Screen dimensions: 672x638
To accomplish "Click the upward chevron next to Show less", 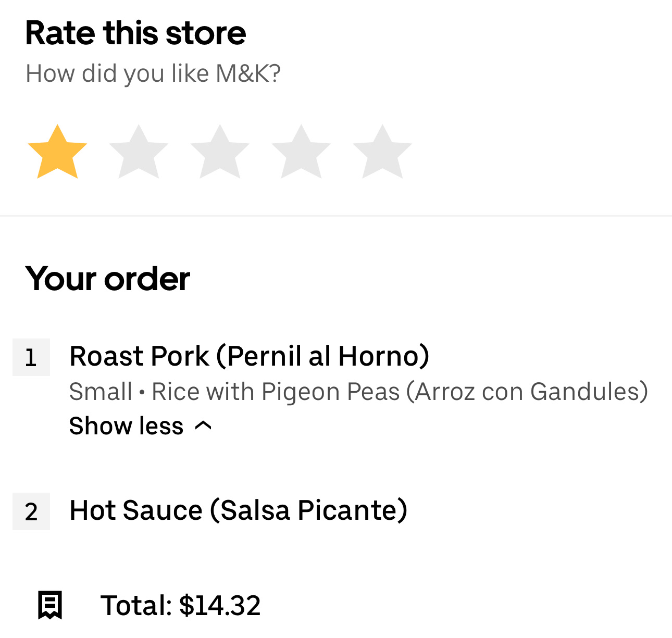I will click(203, 426).
